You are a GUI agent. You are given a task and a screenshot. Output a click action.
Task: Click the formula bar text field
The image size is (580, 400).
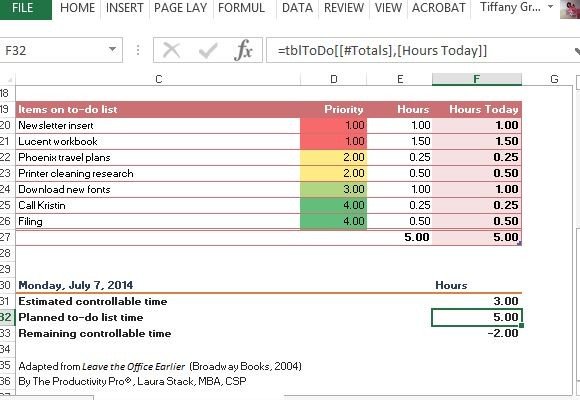(x=419, y=50)
